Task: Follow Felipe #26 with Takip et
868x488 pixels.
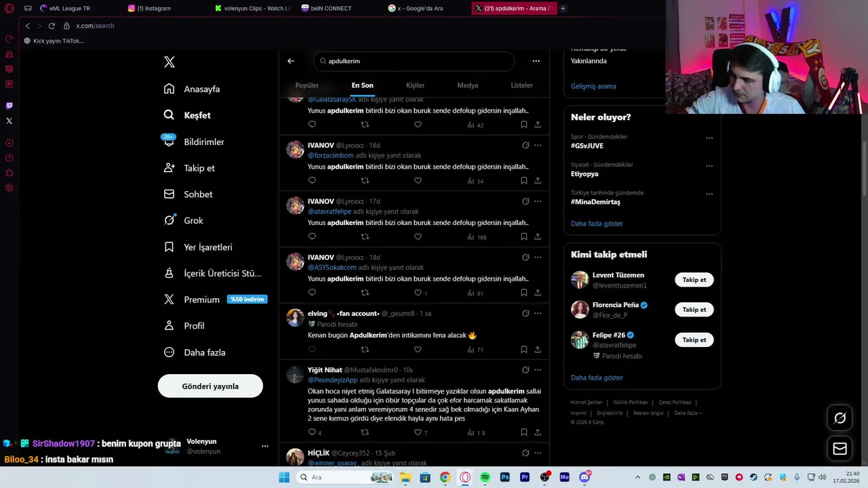Action: pos(694,340)
